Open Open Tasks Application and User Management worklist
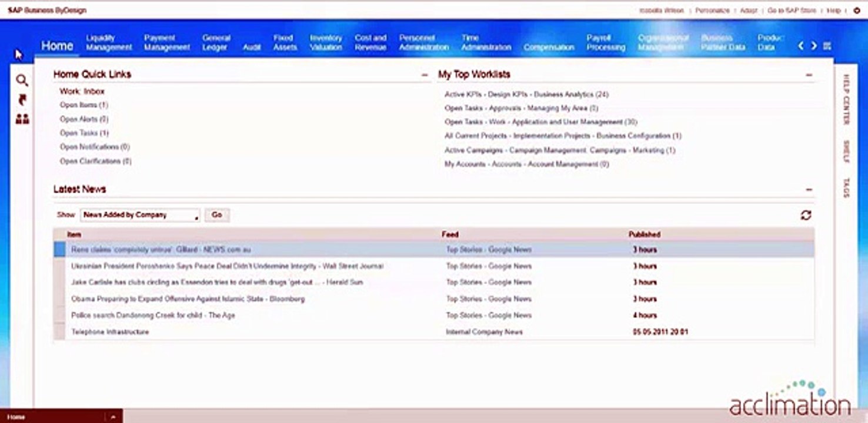 coord(540,122)
